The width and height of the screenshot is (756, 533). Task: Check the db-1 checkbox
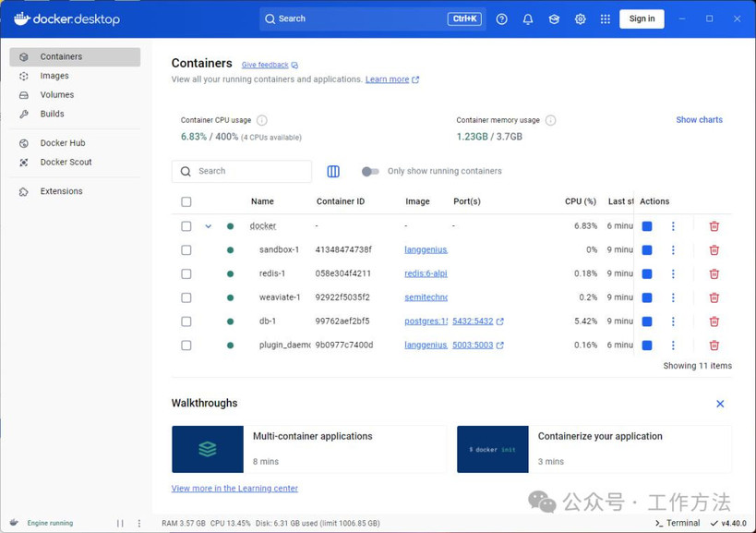click(186, 321)
